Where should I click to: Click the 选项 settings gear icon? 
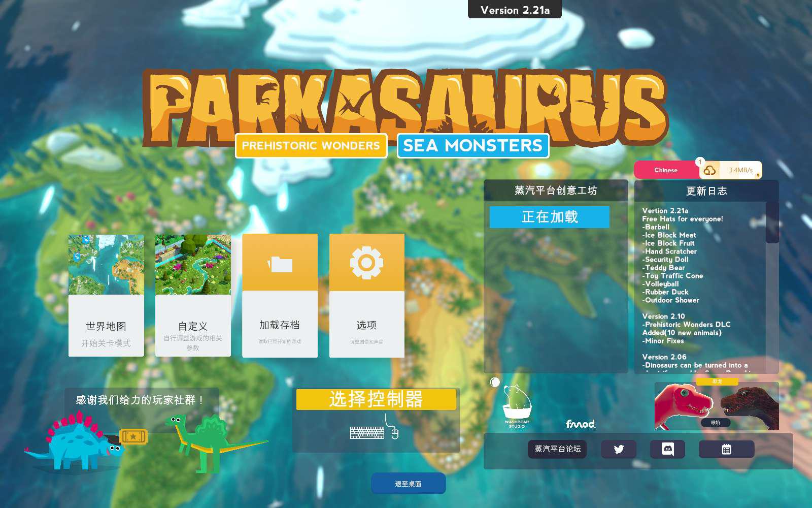(366, 263)
